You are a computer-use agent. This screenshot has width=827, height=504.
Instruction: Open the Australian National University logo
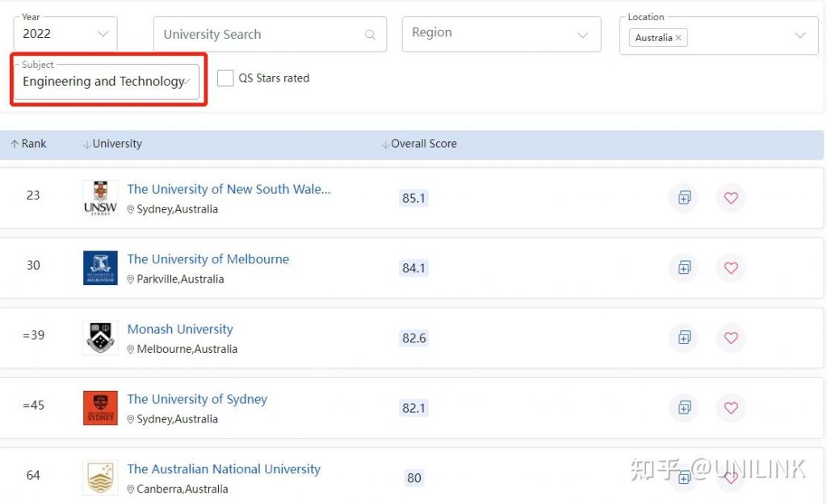(x=100, y=477)
